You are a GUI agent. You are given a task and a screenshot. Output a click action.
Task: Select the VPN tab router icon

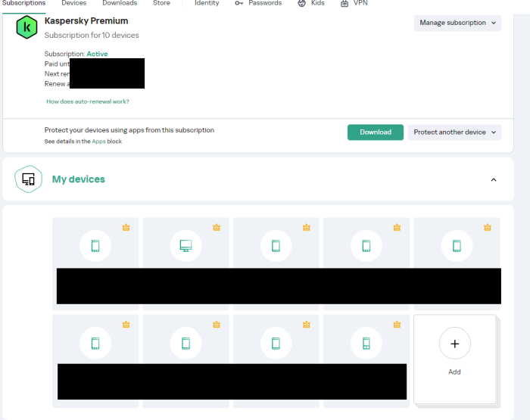click(344, 3)
